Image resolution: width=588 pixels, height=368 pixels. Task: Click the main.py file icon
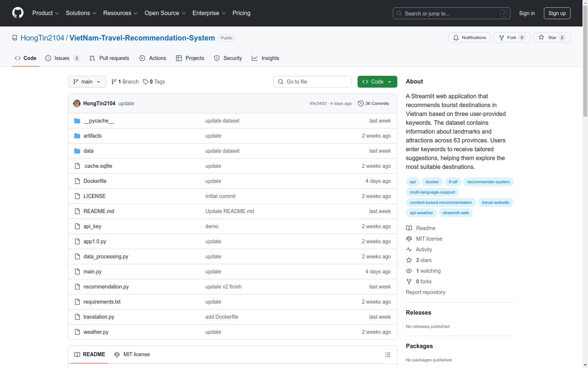click(77, 272)
